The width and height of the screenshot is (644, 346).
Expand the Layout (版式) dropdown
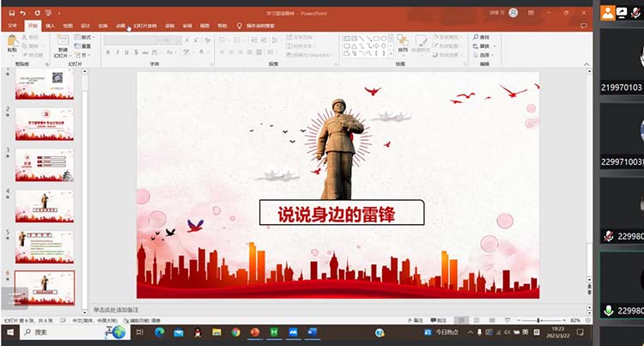pos(84,38)
